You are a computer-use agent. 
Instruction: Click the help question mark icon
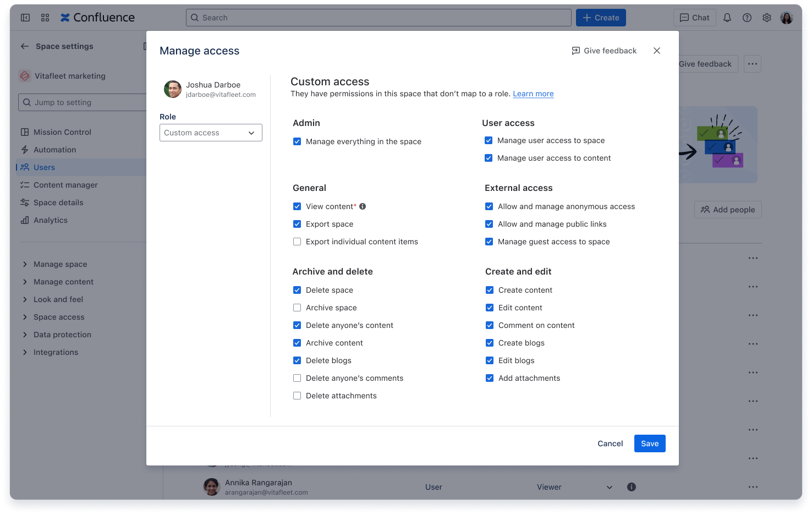(747, 17)
